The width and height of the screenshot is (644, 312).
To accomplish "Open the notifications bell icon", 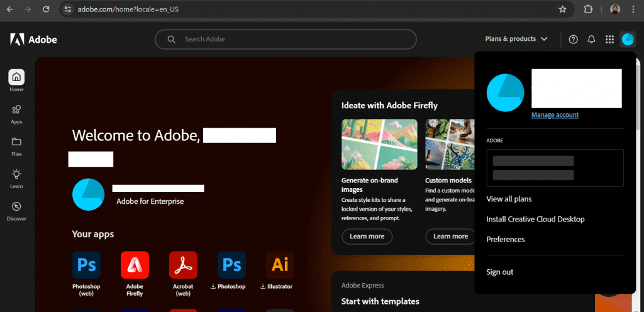I will pos(591,39).
